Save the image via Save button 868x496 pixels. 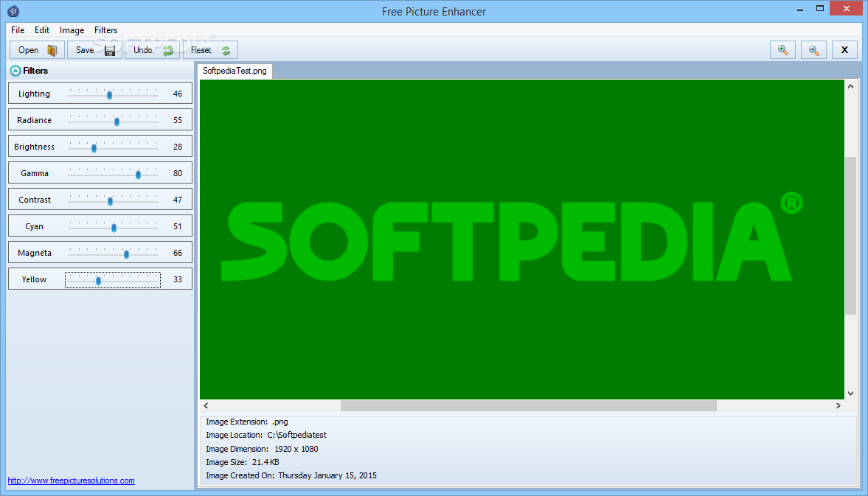(94, 50)
